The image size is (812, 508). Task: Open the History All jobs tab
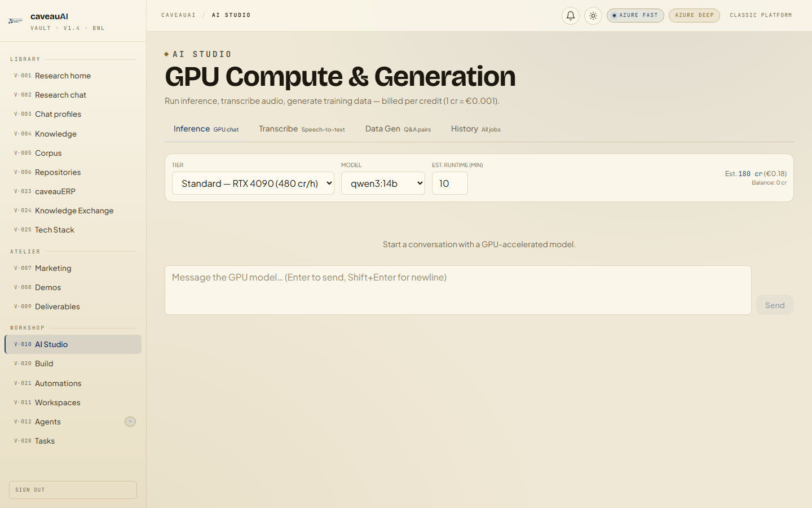(476, 129)
